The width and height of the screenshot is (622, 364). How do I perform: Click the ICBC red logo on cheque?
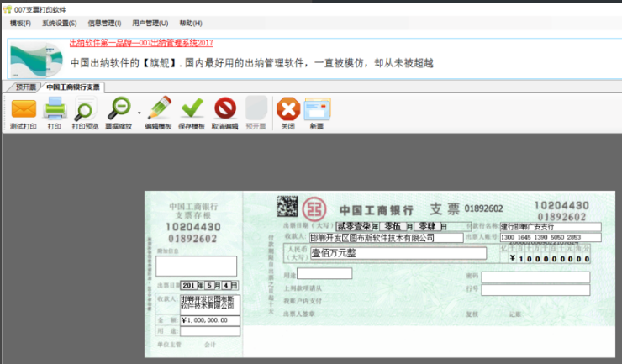click(314, 209)
